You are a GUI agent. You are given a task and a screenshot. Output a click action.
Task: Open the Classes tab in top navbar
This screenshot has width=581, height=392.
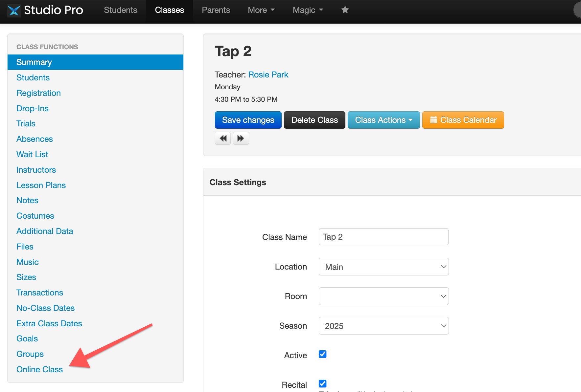pos(170,10)
